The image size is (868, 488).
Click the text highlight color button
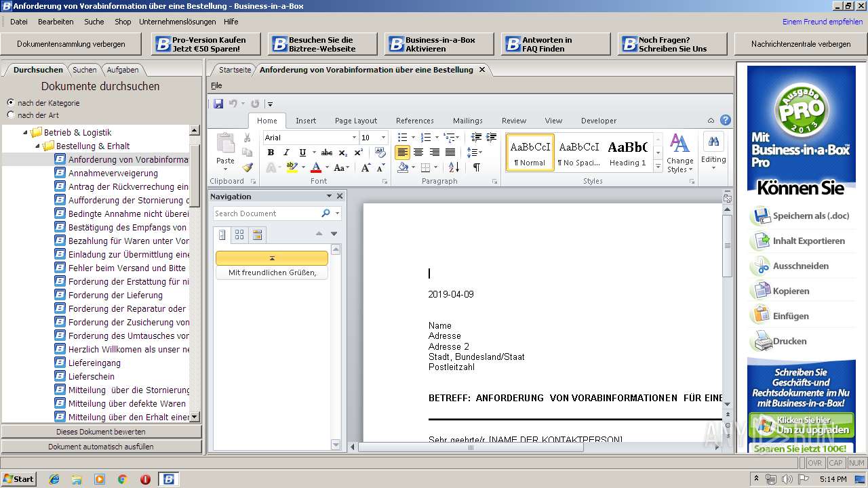tap(292, 167)
